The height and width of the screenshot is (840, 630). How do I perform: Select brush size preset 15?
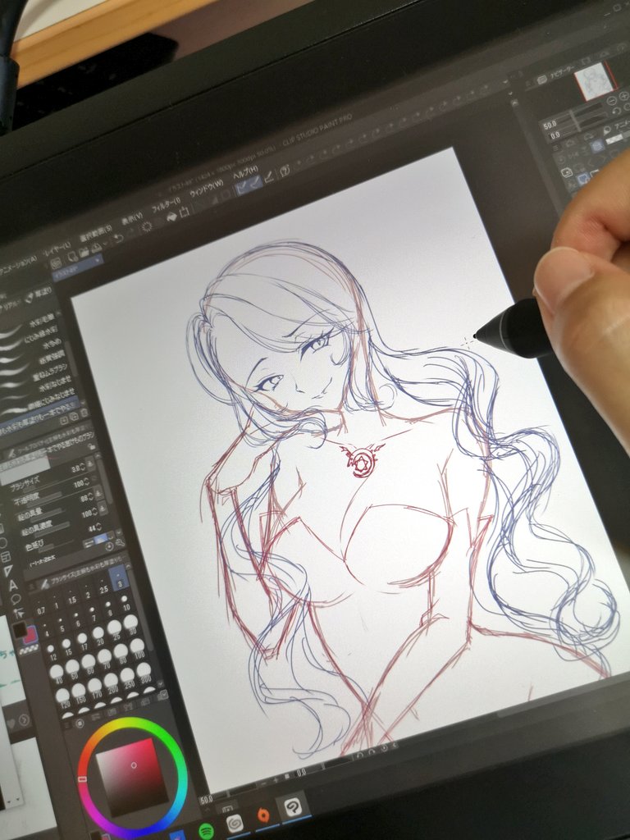coord(67,647)
